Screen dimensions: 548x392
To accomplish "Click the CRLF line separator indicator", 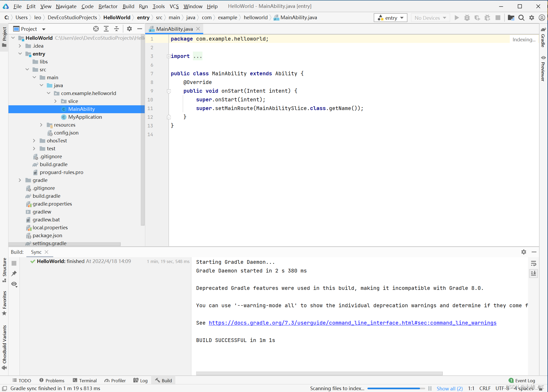I will pos(485,388).
